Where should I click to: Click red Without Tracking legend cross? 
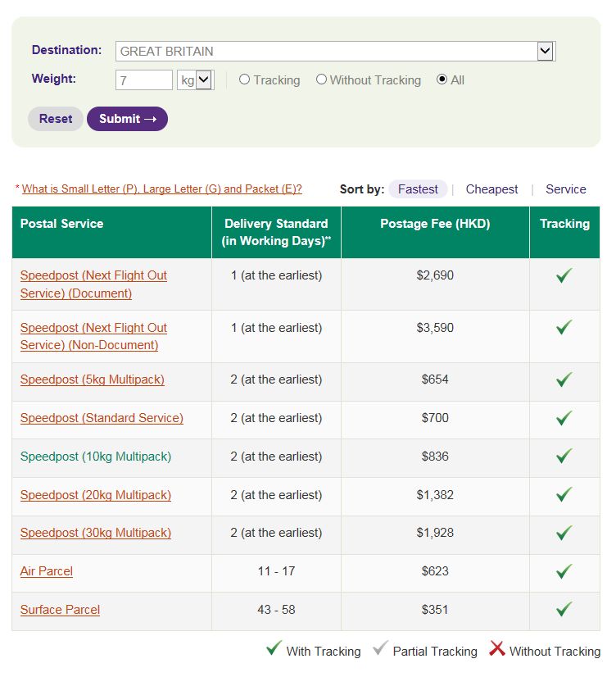tap(496, 649)
